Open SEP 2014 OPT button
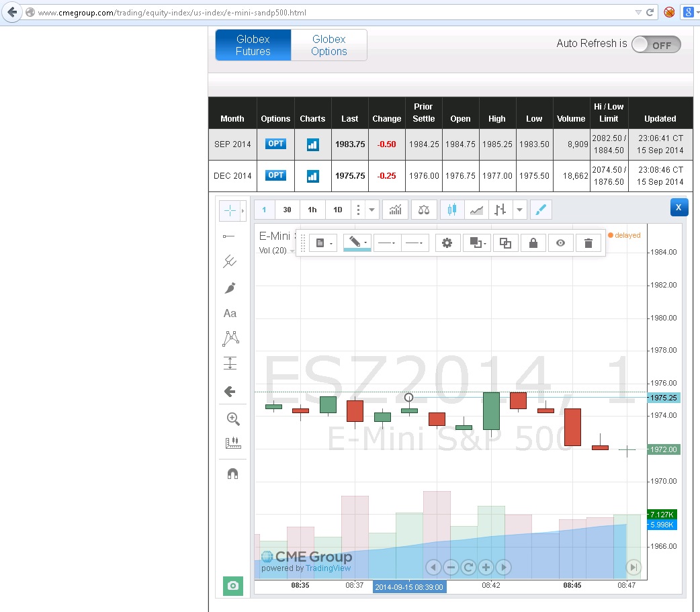700x612 pixels. point(276,144)
